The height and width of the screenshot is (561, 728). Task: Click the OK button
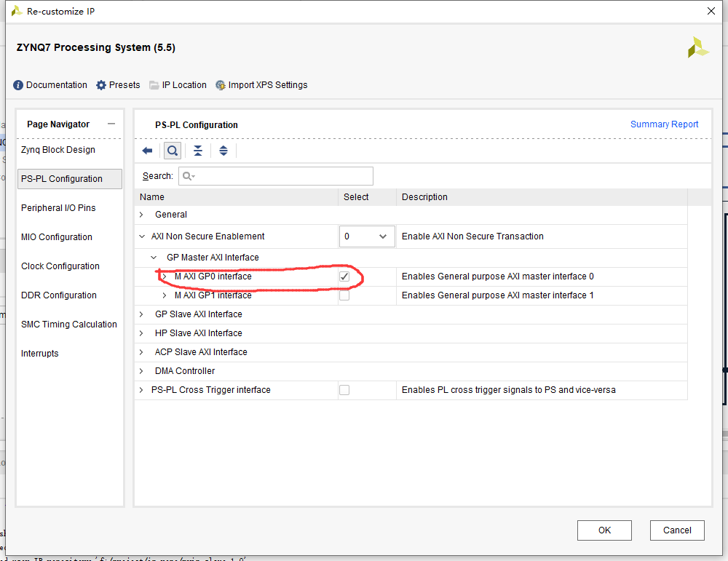(x=604, y=530)
